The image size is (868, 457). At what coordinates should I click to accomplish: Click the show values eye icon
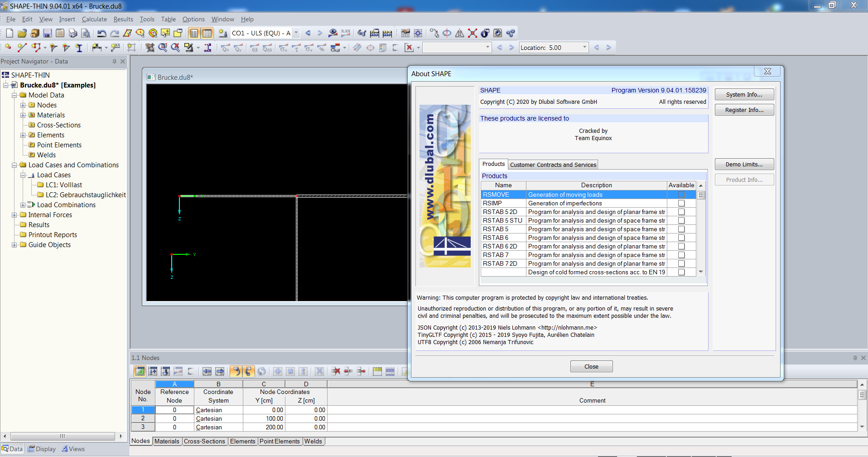(x=333, y=33)
